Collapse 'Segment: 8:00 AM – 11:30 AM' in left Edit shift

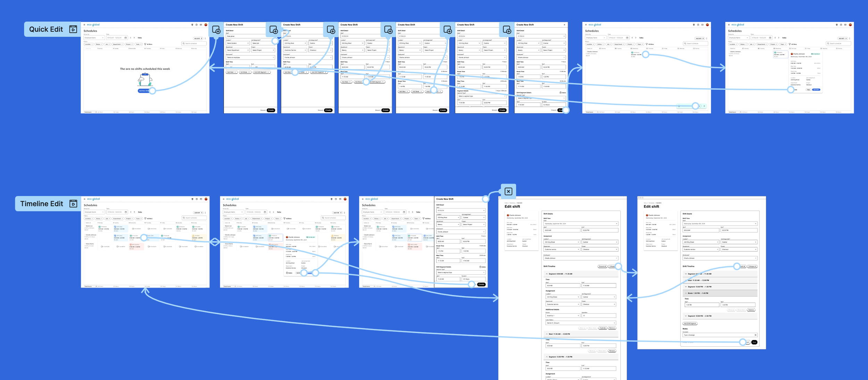coord(547,274)
